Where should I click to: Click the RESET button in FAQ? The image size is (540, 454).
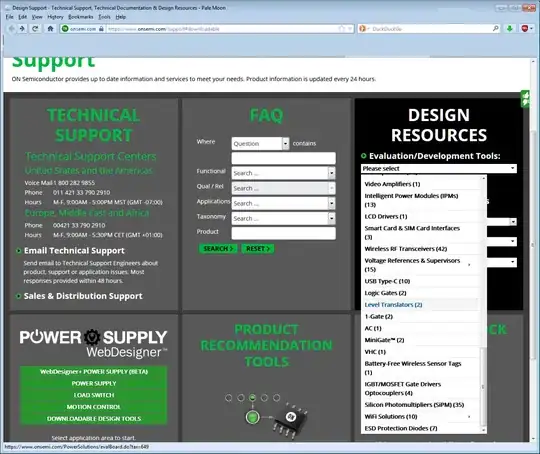coord(258,249)
